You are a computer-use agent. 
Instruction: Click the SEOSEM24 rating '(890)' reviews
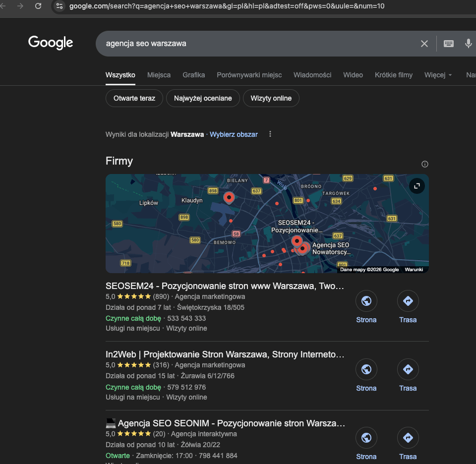161,296
